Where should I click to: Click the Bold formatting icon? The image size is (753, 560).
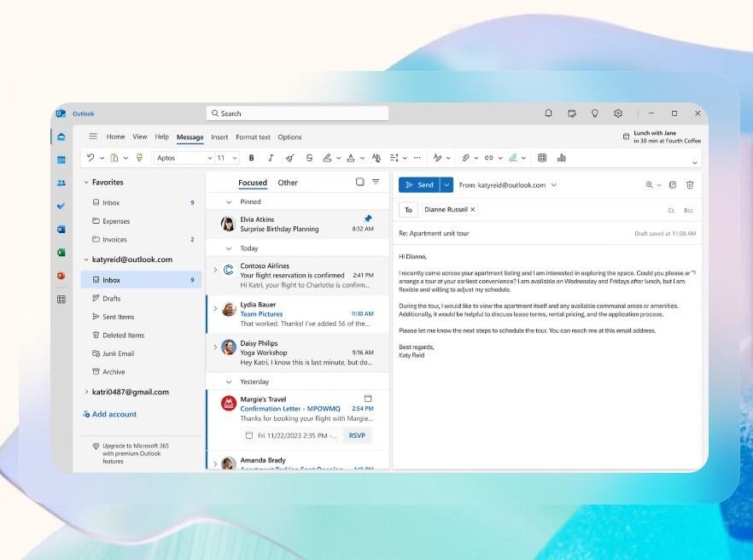point(251,158)
